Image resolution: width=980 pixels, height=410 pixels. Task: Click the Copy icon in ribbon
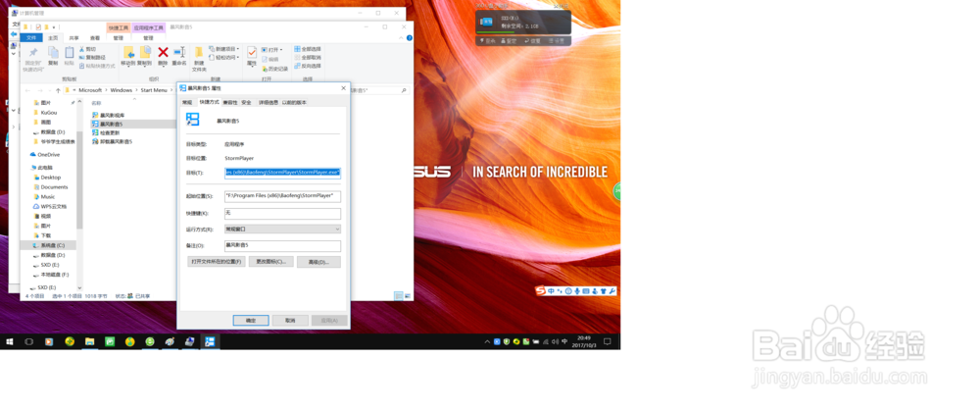coord(53,53)
